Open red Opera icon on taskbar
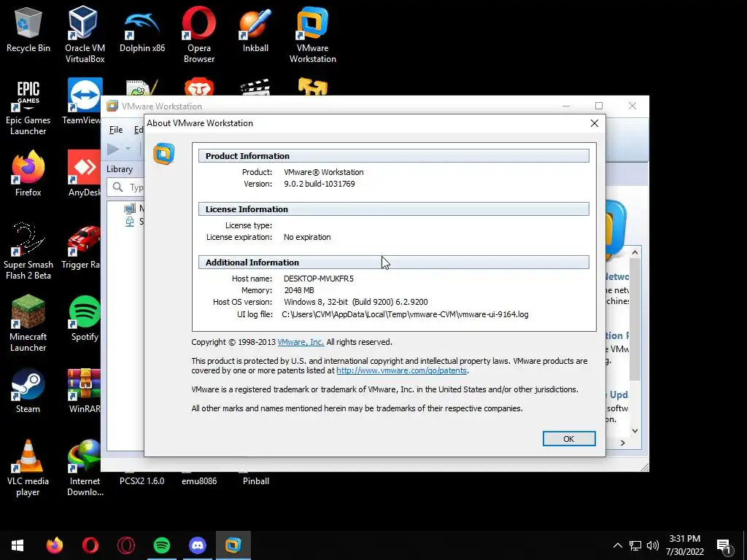This screenshot has width=747, height=560. click(90, 545)
